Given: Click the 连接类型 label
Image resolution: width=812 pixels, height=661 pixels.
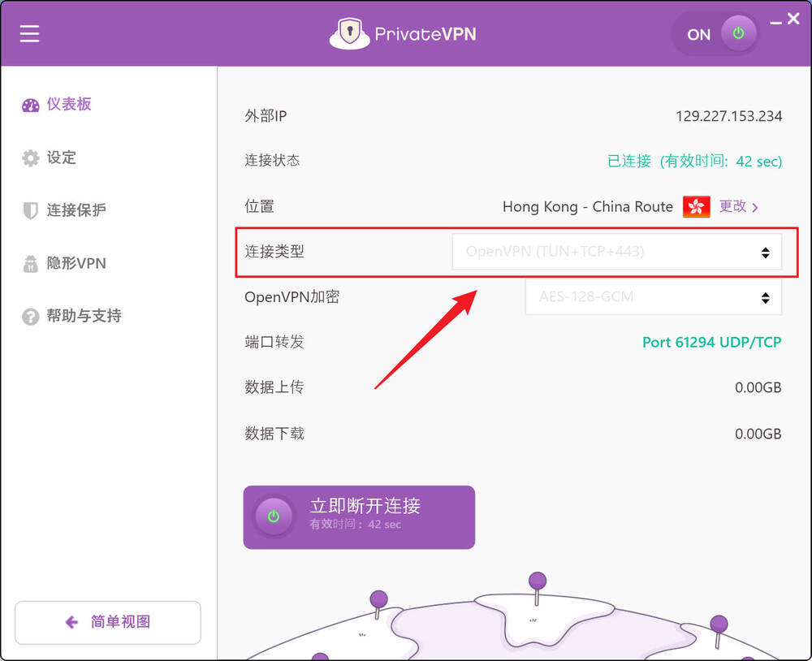Looking at the screenshot, I should (274, 252).
